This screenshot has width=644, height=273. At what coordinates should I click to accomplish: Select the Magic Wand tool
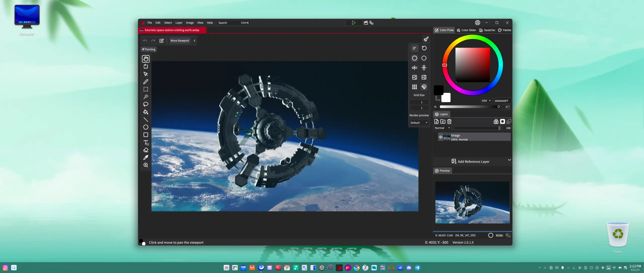click(x=146, y=97)
